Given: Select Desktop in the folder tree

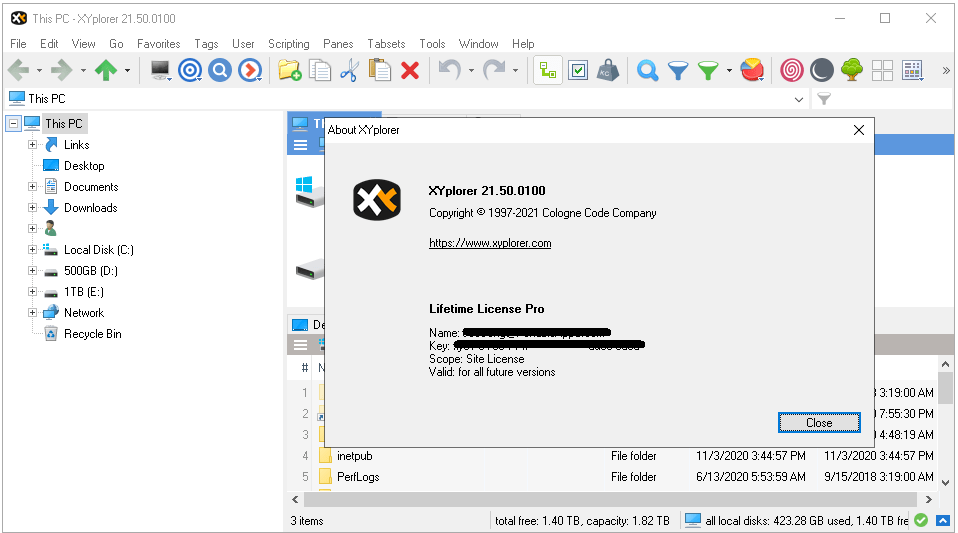Looking at the screenshot, I should pos(84,166).
